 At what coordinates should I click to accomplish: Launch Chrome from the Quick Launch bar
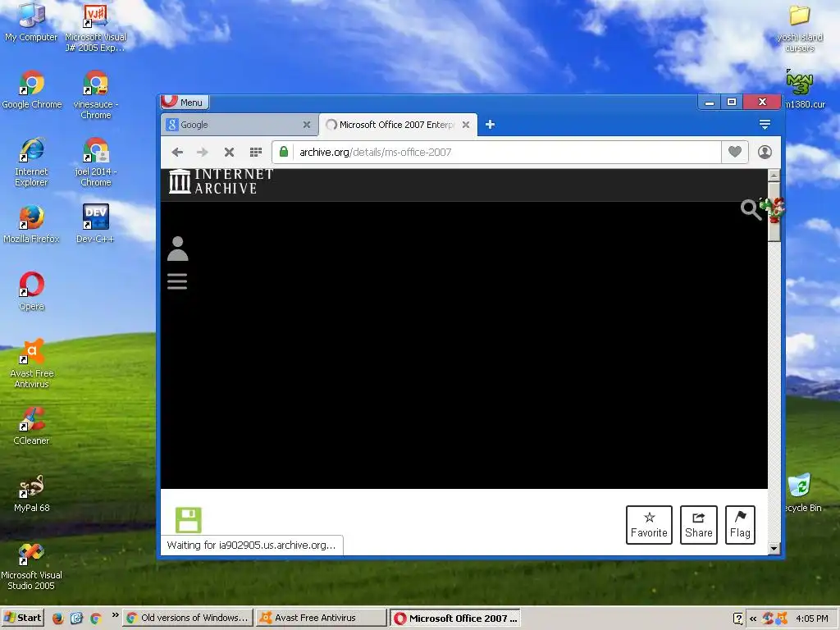[x=96, y=619]
